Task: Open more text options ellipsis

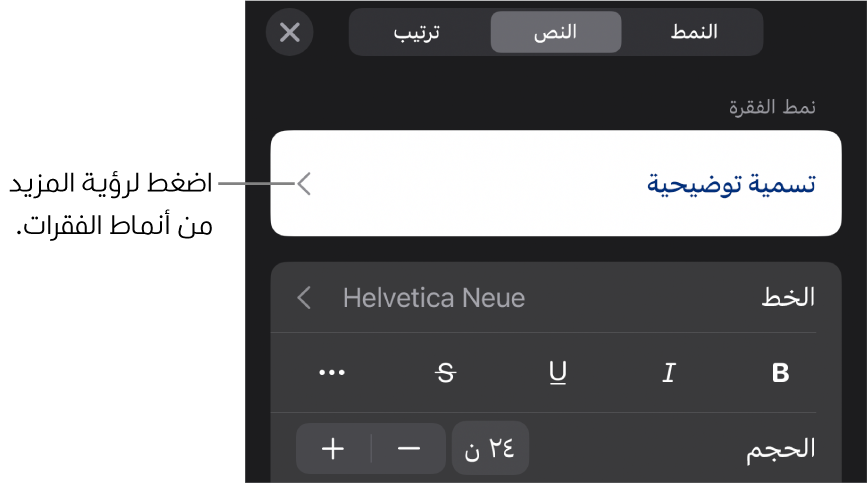Action: [x=332, y=373]
